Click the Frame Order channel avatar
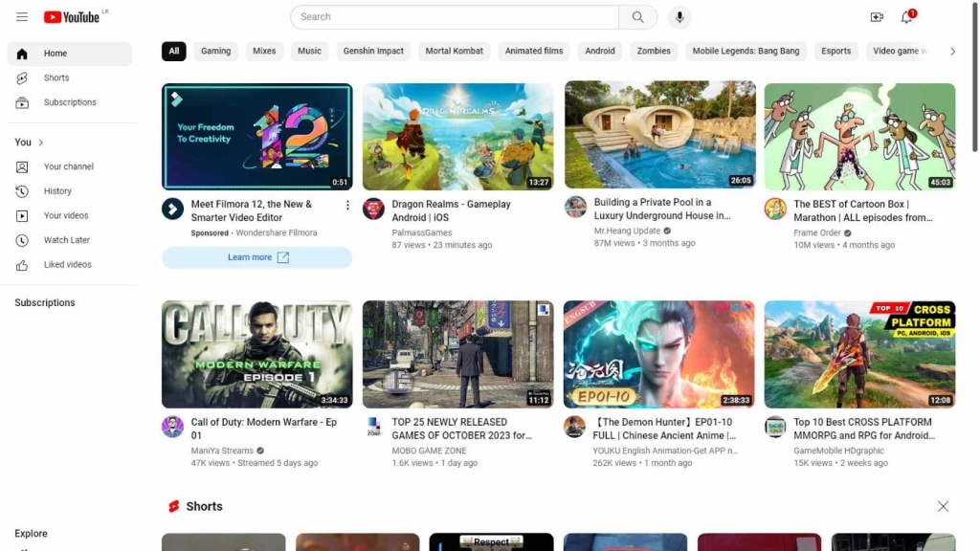The image size is (980, 551). tap(775, 209)
